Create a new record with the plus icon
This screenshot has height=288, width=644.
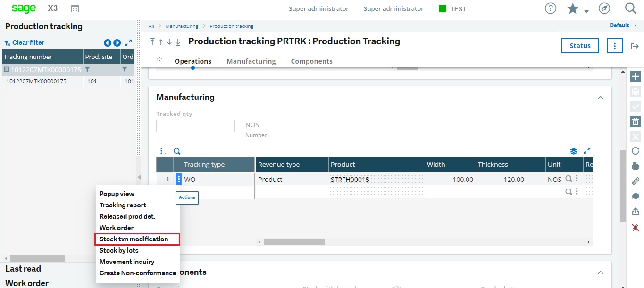point(635,76)
